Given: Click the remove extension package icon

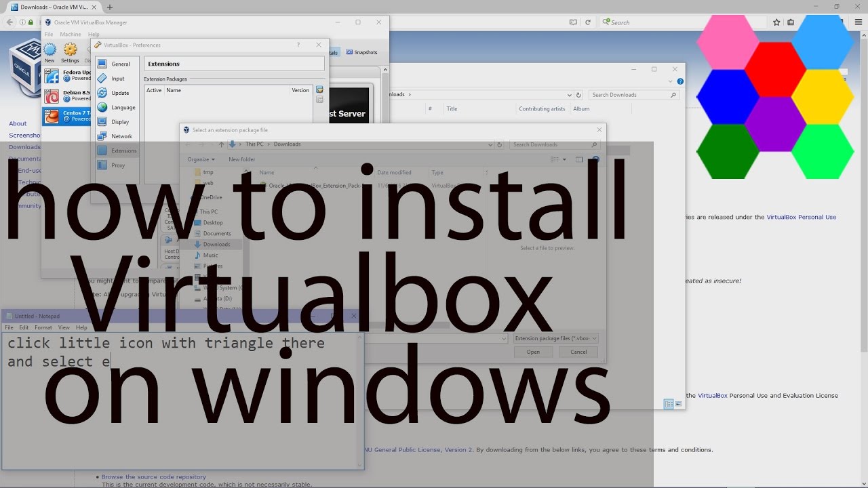Looking at the screenshot, I should pos(319,100).
